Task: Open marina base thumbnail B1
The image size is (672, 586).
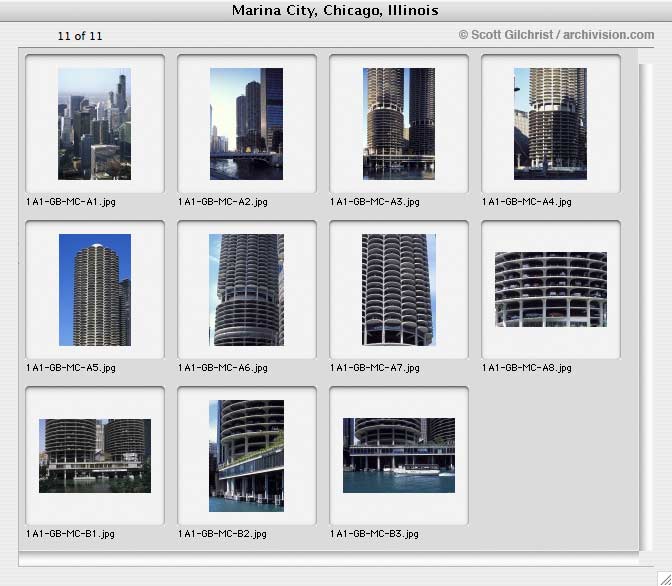Action: (95, 456)
